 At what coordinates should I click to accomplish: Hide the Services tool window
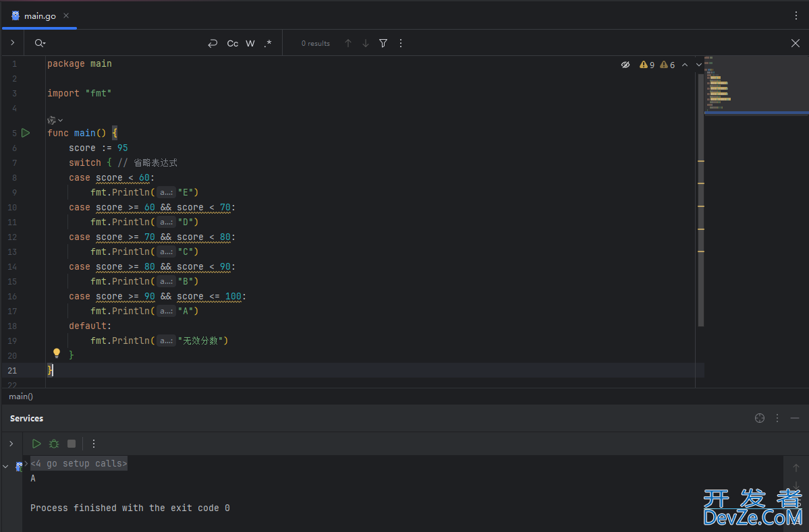(x=795, y=418)
